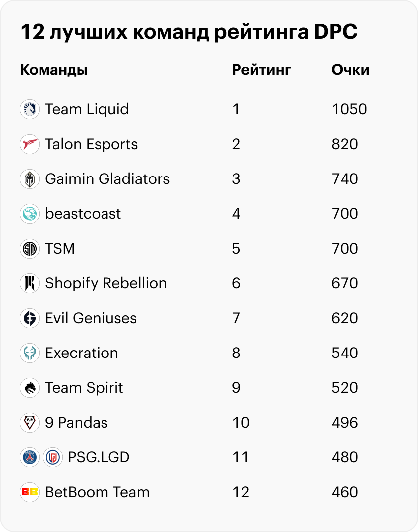Image resolution: width=418 pixels, height=532 pixels.
Task: Select the BetBoom BB logo
Action: [x=30, y=492]
